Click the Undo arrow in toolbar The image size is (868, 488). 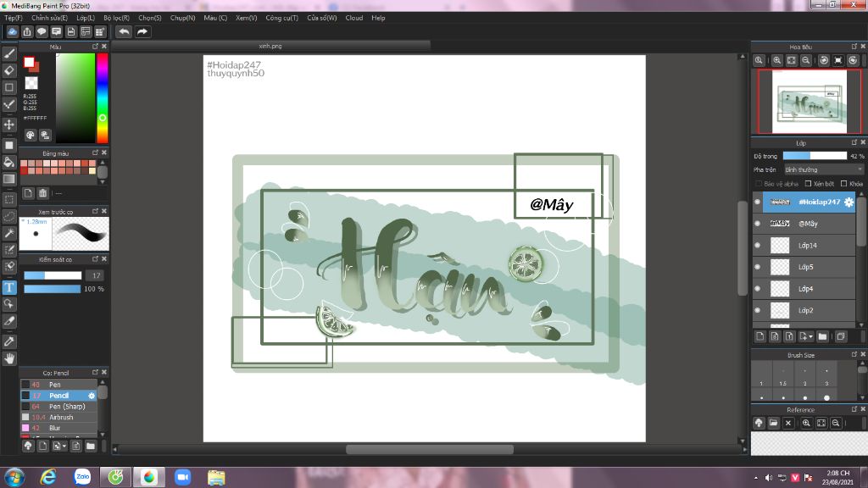tap(124, 31)
